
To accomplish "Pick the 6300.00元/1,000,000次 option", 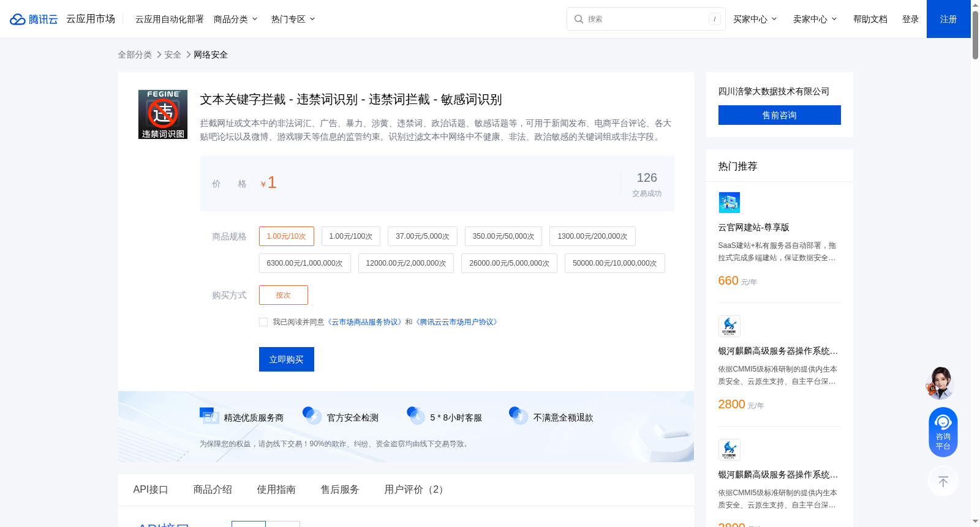I will coord(305,263).
